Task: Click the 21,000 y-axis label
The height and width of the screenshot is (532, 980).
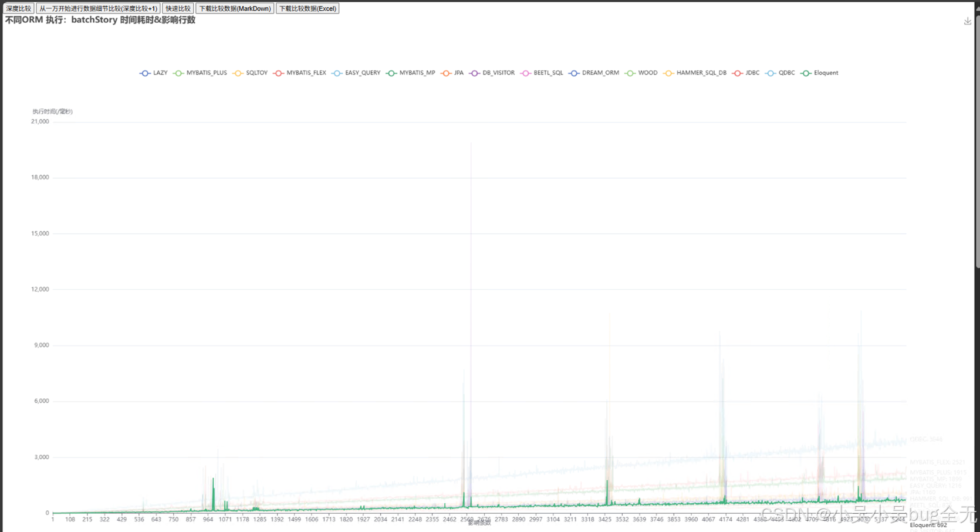Action: (x=40, y=122)
